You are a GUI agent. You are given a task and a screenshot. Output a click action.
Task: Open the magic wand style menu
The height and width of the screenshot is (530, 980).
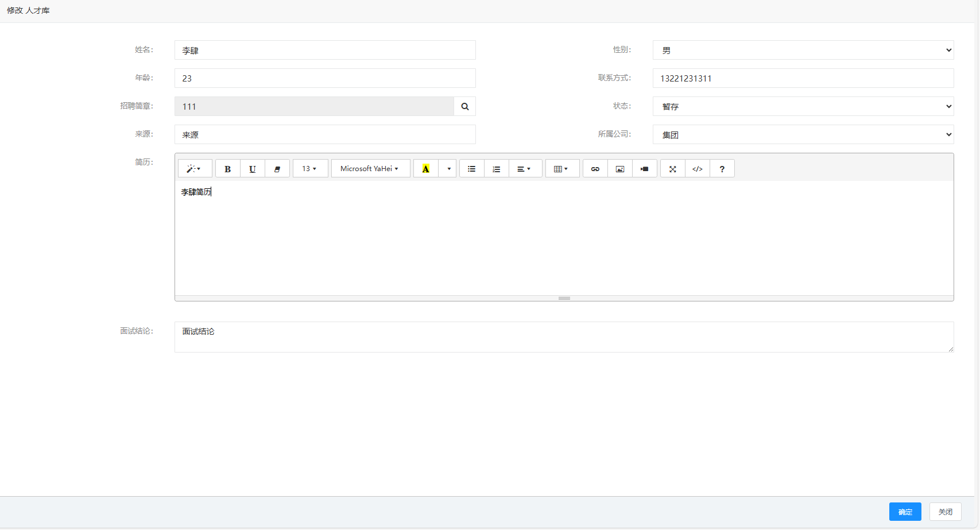coord(195,169)
